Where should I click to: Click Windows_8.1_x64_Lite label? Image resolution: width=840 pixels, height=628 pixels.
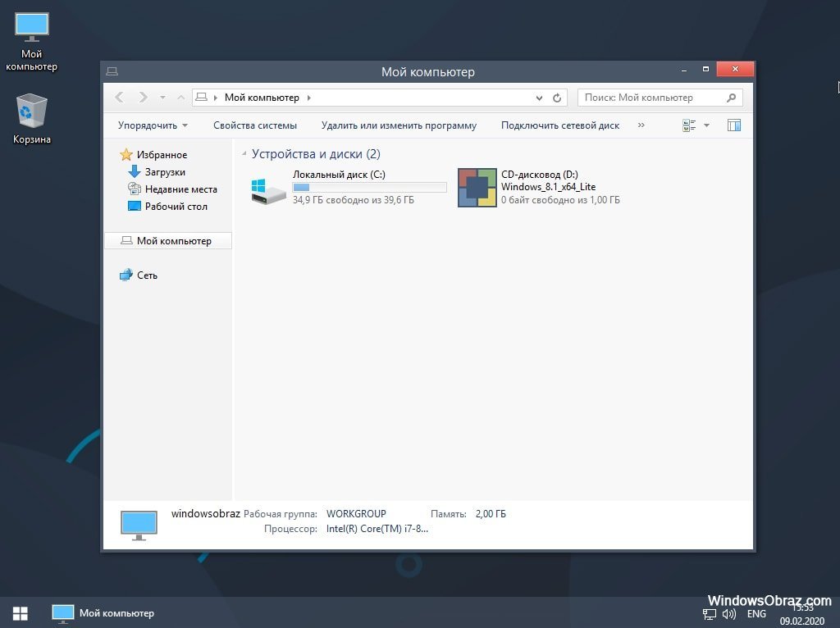(548, 187)
